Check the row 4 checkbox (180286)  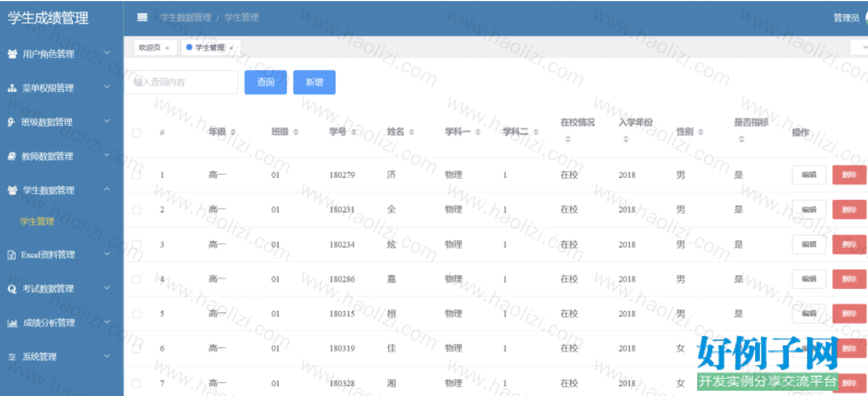tap(137, 279)
